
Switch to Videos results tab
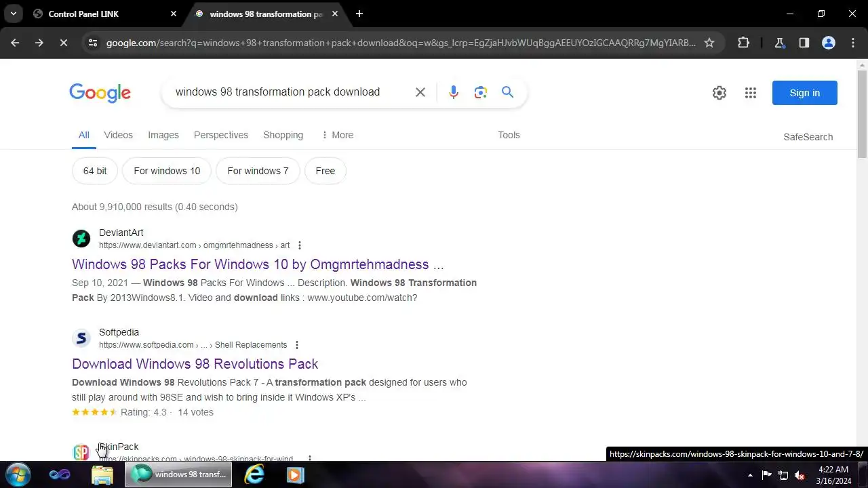tap(118, 135)
